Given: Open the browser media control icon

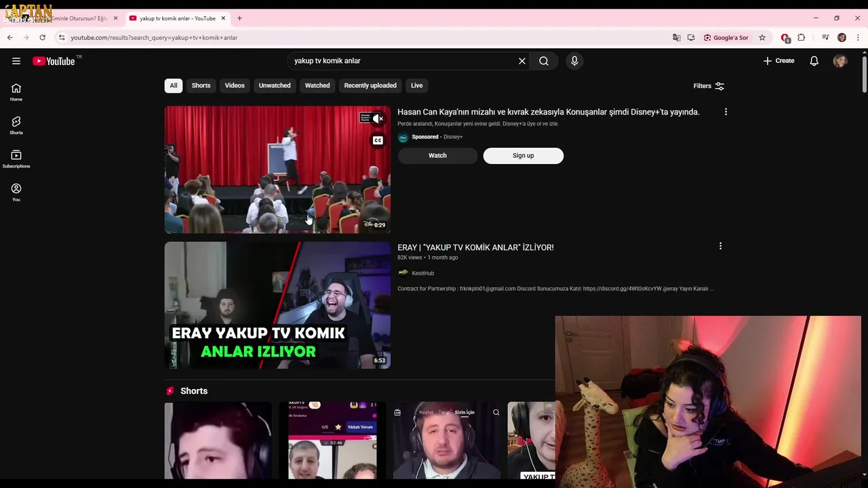Looking at the screenshot, I should coord(825,37).
